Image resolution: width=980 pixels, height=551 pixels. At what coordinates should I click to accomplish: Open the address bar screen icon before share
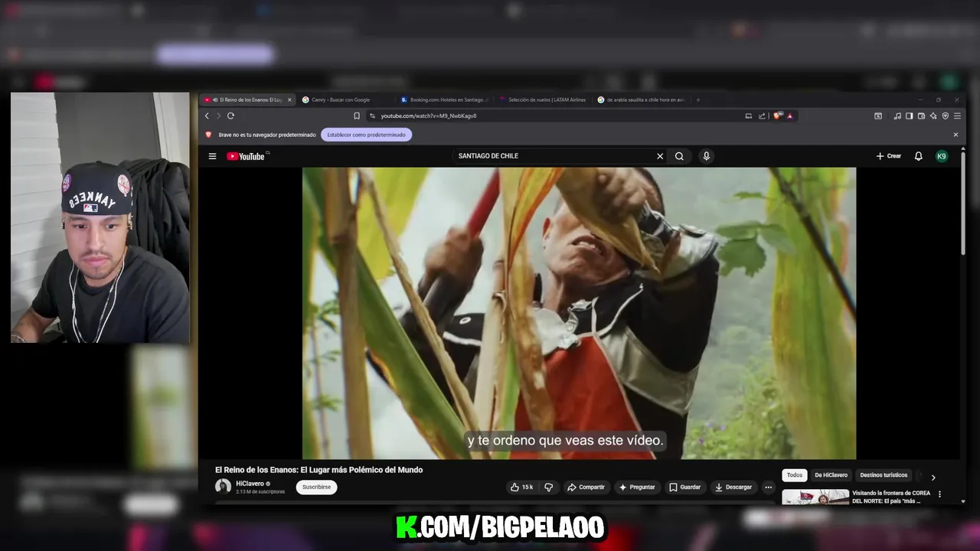coord(748,116)
